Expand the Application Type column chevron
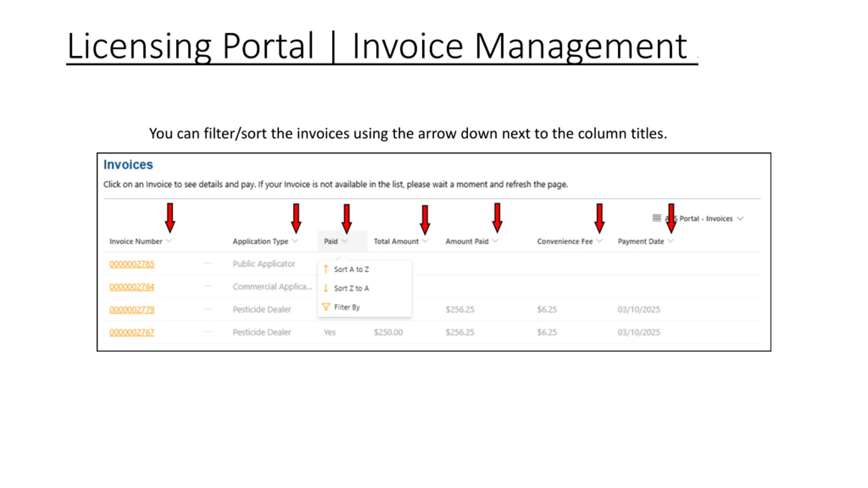Image resolution: width=868 pixels, height=488 pixels. pos(295,241)
